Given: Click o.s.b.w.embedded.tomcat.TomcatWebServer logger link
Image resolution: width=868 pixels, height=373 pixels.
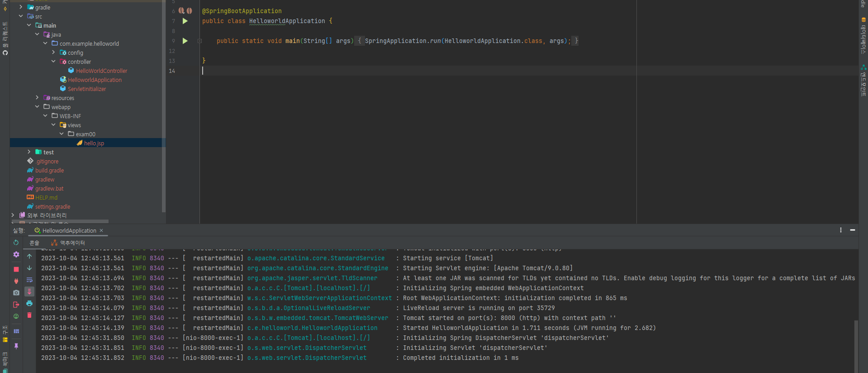Looking at the screenshot, I should tap(318, 318).
